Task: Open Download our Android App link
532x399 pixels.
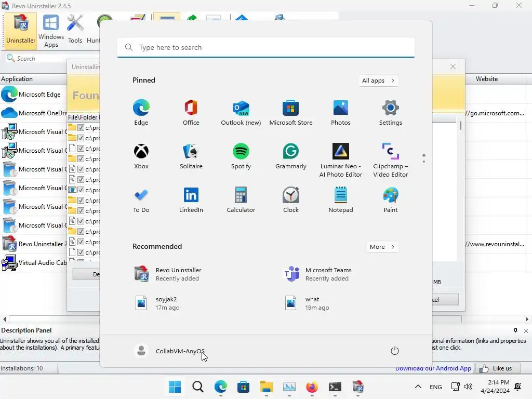Action: (433, 368)
